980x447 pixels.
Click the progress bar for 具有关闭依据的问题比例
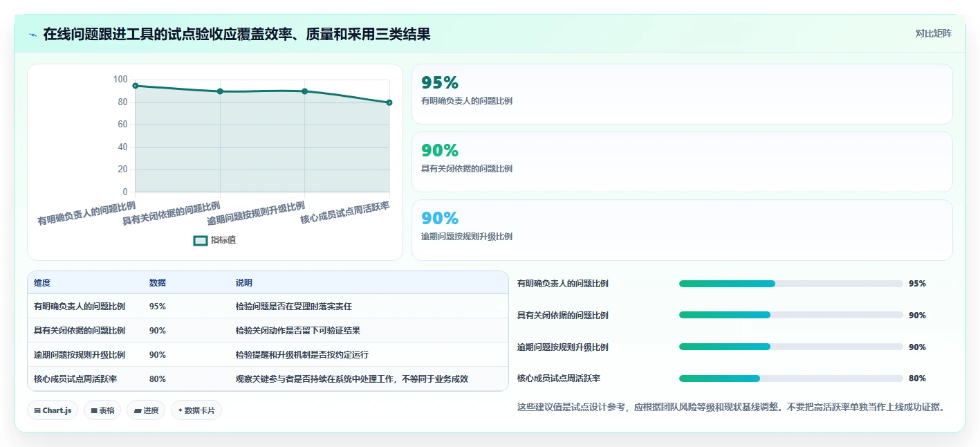[791, 316]
